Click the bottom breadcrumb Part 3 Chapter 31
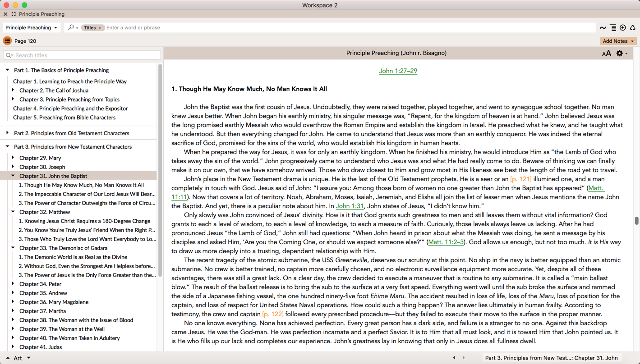The height and width of the screenshot is (364, 640). click(551, 358)
